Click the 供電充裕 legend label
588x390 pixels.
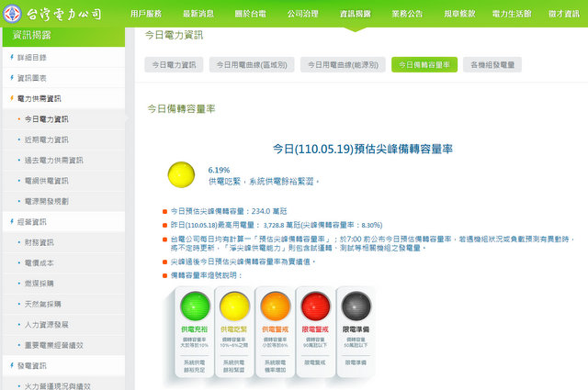[194, 329]
